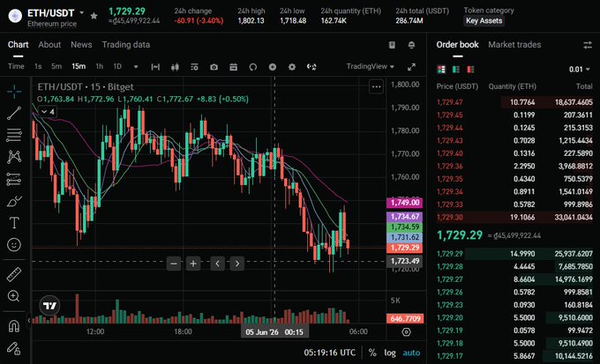Activate the zoom in tool

tap(14, 296)
